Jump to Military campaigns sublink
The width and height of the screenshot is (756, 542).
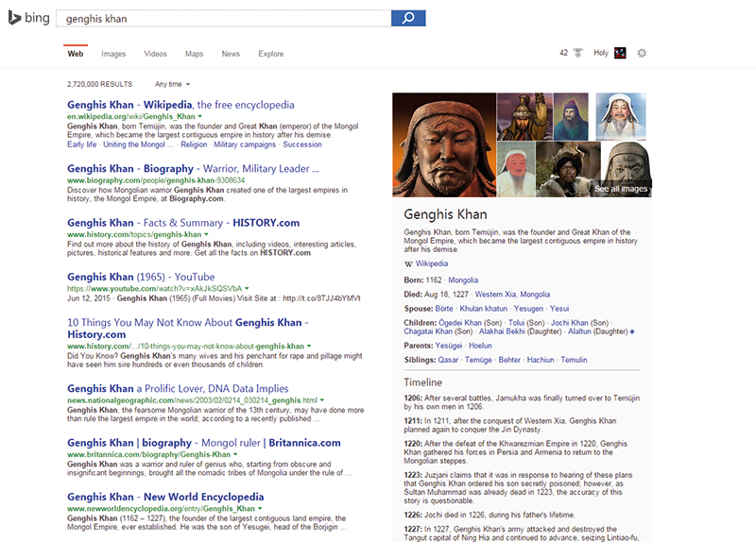245,144
